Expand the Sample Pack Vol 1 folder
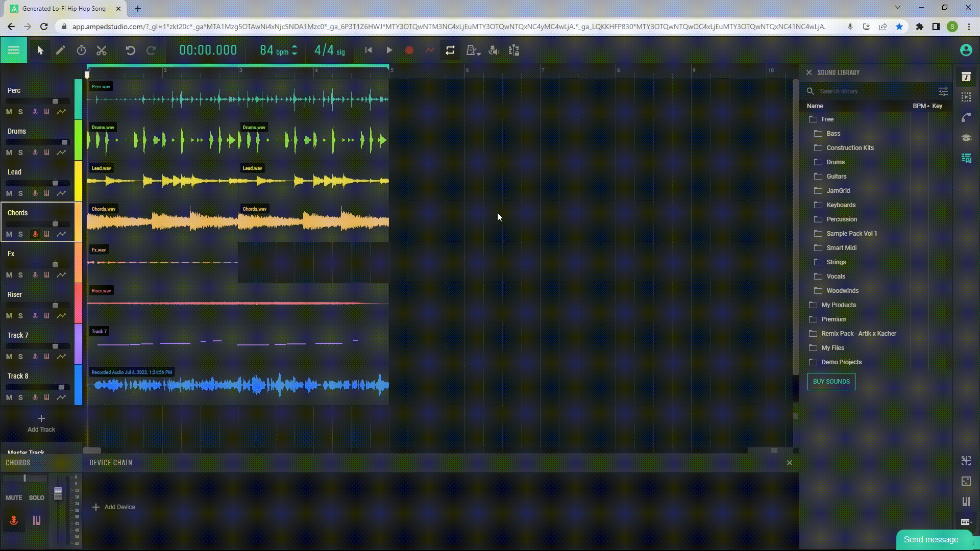This screenshot has height=551, width=980. click(851, 233)
